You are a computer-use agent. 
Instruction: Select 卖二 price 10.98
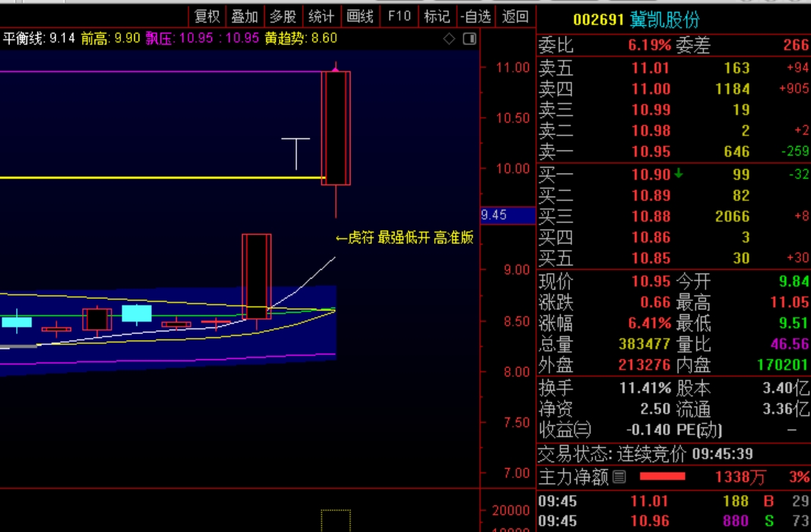pos(650,131)
